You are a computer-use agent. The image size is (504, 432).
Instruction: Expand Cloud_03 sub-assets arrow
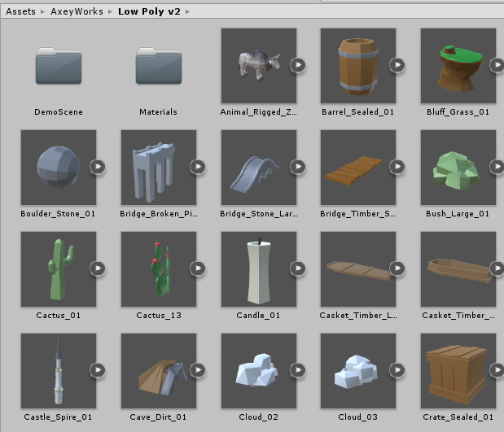pyautogui.click(x=397, y=370)
